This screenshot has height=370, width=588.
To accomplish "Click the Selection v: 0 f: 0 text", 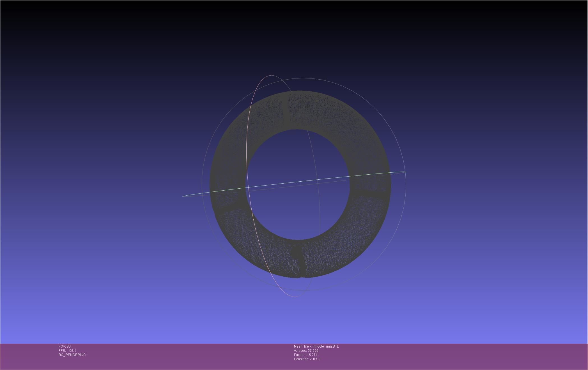I will tap(307, 359).
